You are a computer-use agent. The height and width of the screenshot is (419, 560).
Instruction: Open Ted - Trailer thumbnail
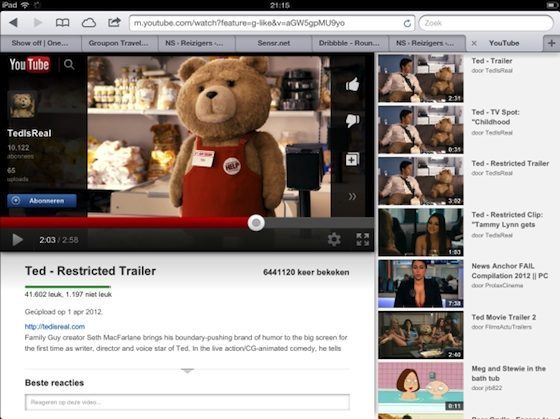421,79
